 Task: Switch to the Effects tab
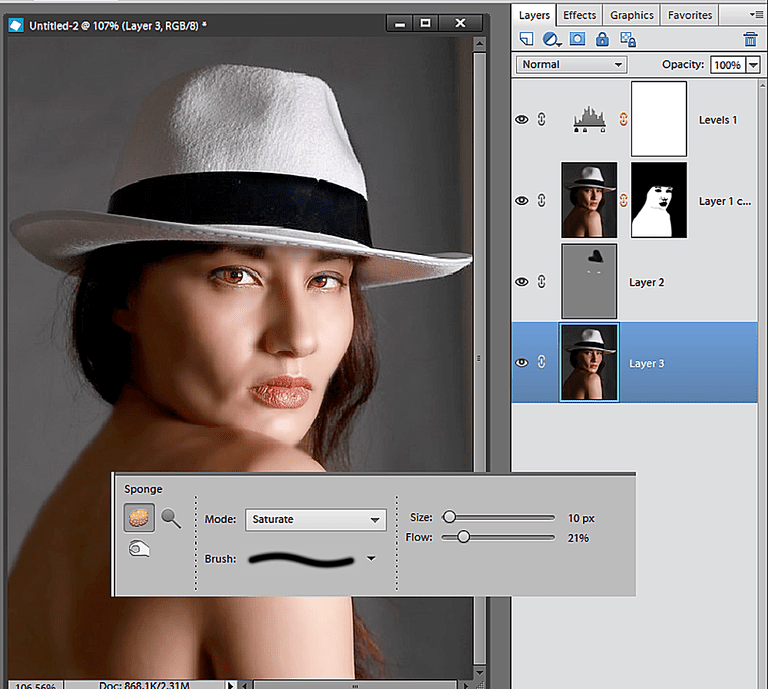tap(579, 15)
